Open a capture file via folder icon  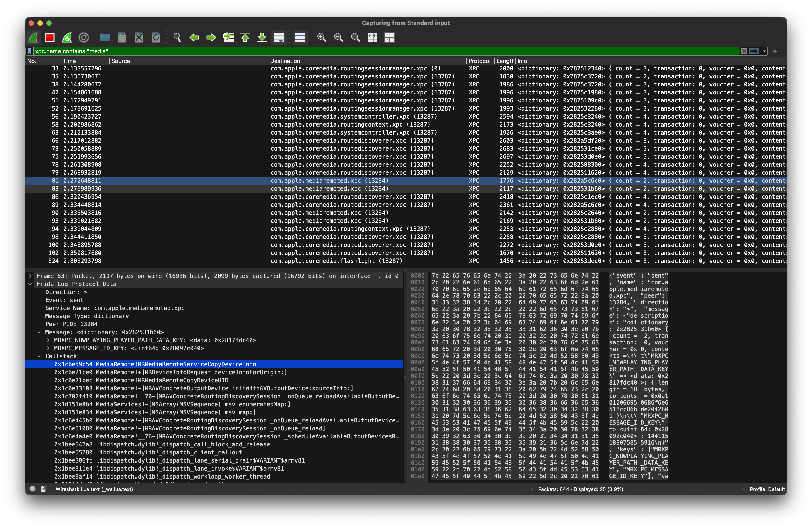pos(105,37)
